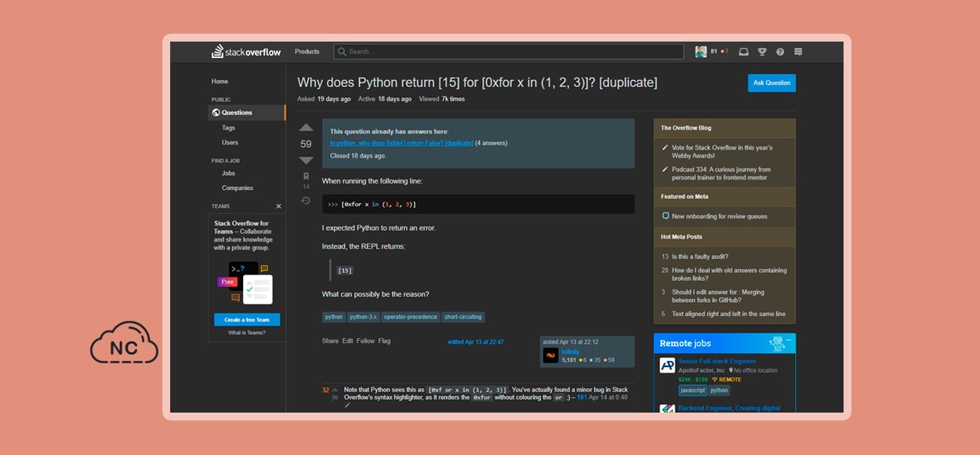Focus the Search input field

pyautogui.click(x=509, y=52)
